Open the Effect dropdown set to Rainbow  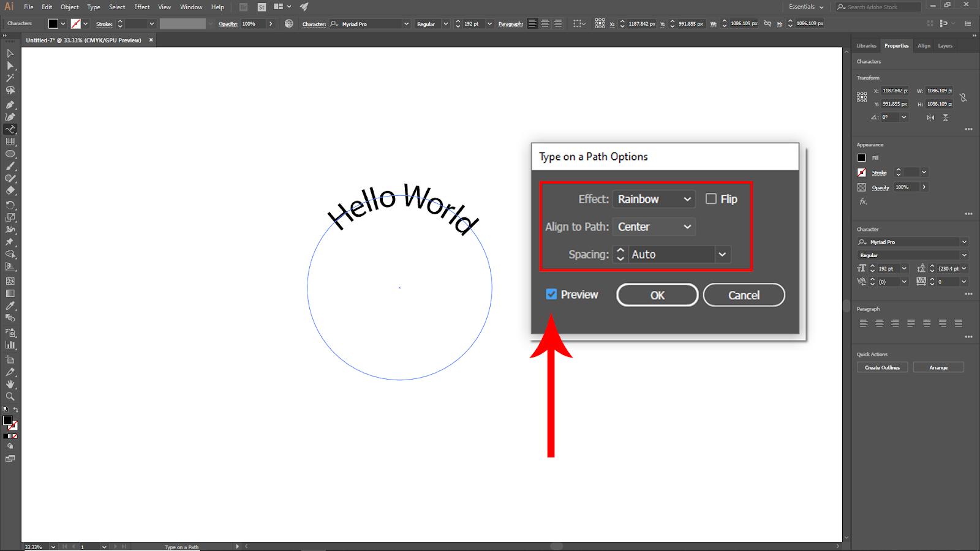654,199
